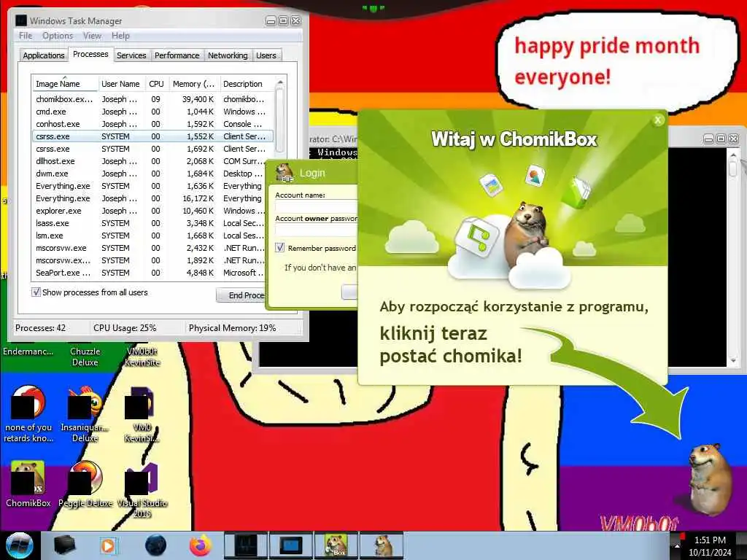Image resolution: width=747 pixels, height=560 pixels.
Task: Launch Peggle Deluxe desktop shortcut
Action: coord(85,484)
